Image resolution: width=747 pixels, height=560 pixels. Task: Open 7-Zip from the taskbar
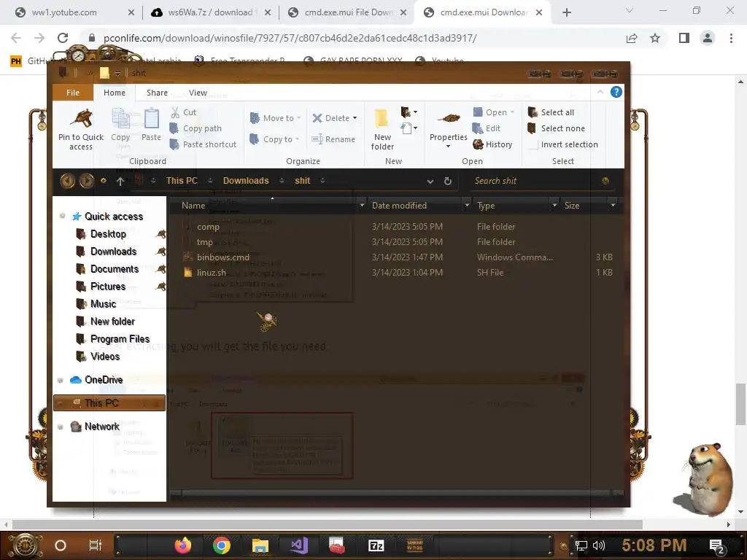(376, 545)
